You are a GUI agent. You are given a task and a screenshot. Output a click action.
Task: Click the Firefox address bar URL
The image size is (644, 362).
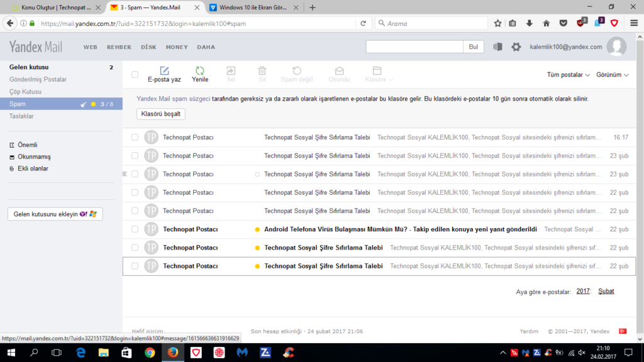pos(143,23)
